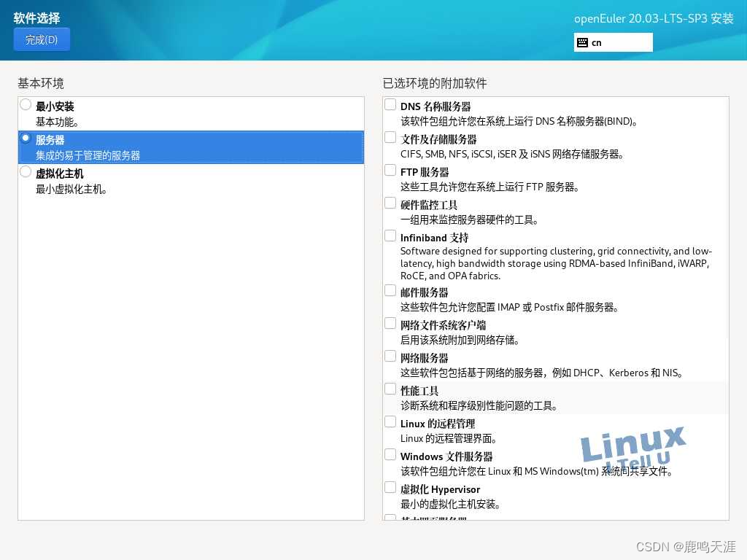Click the BIND description under DNS 名称服务器
747x560 pixels.
pyautogui.click(x=519, y=122)
